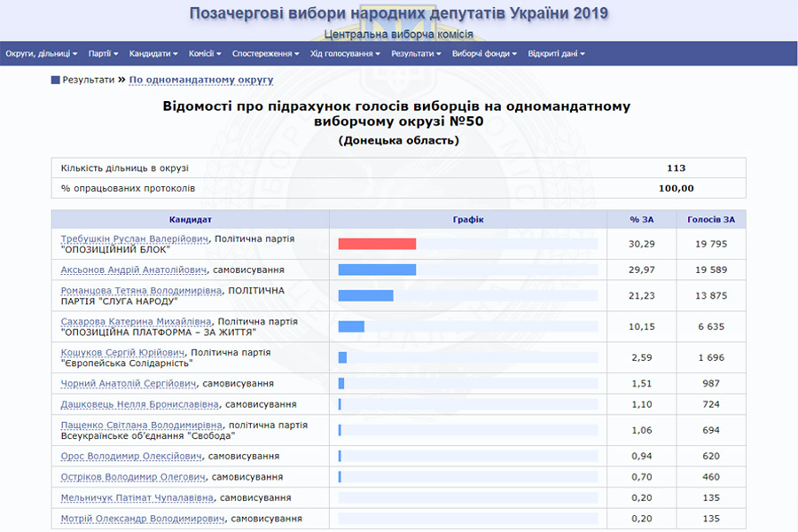Open the Округи, дільниці dropdown menu

point(41,53)
